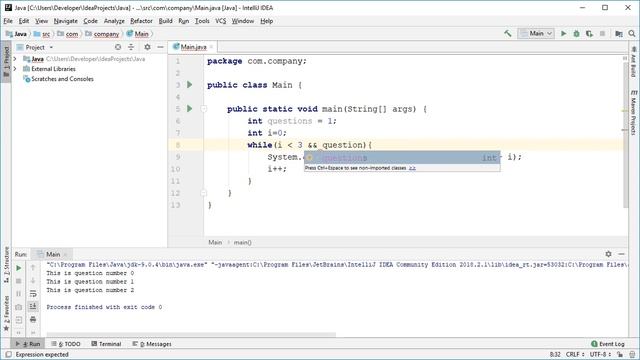Click the non-imported classes hint link
The height and width of the screenshot is (360, 640).
[x=412, y=168]
